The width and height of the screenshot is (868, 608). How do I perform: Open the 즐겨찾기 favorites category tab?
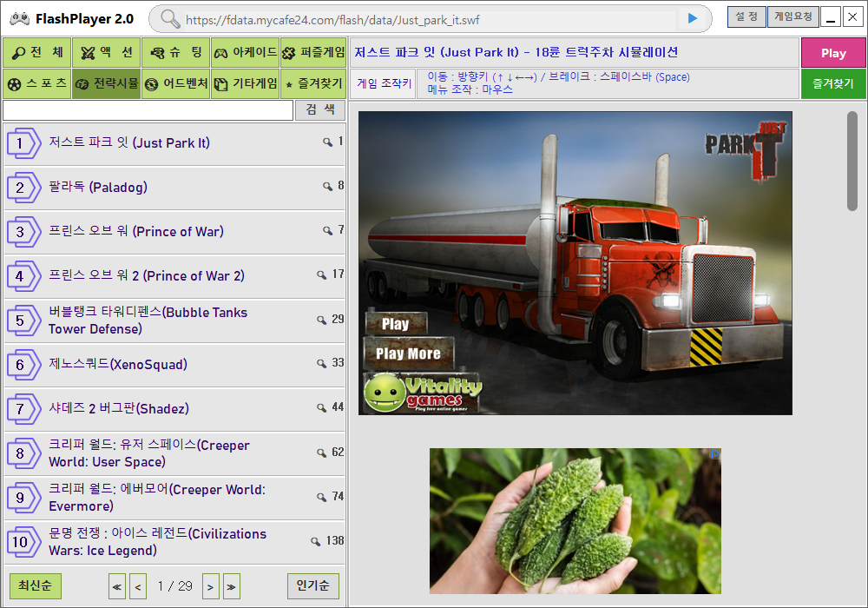pyautogui.click(x=313, y=83)
